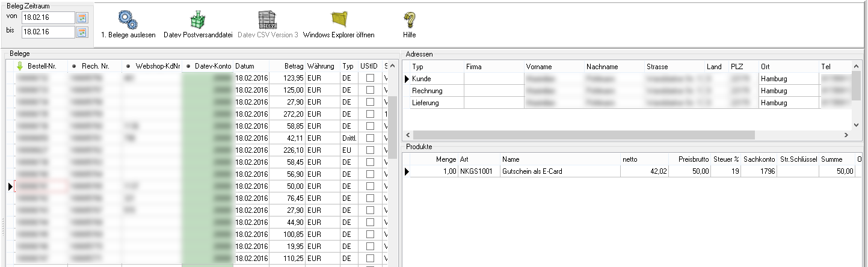Open calendar picker for 'bis' date
The height and width of the screenshot is (267, 868).
[x=82, y=31]
